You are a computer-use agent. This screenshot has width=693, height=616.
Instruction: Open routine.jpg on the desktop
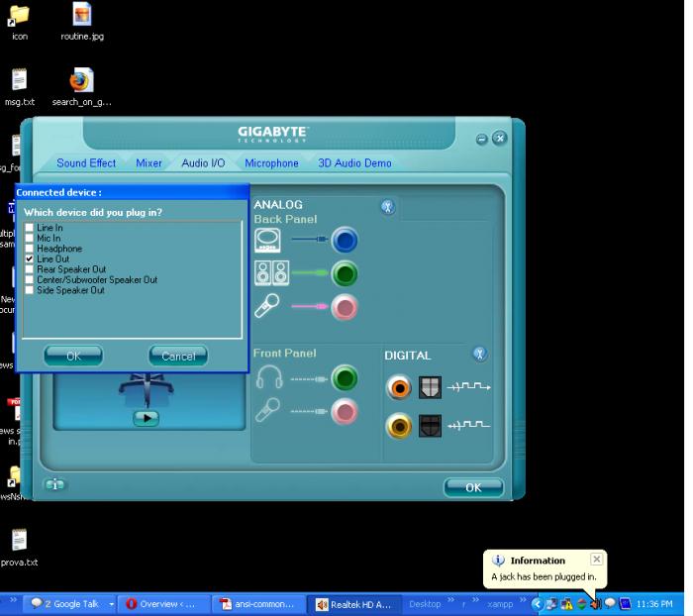pyautogui.click(x=82, y=21)
